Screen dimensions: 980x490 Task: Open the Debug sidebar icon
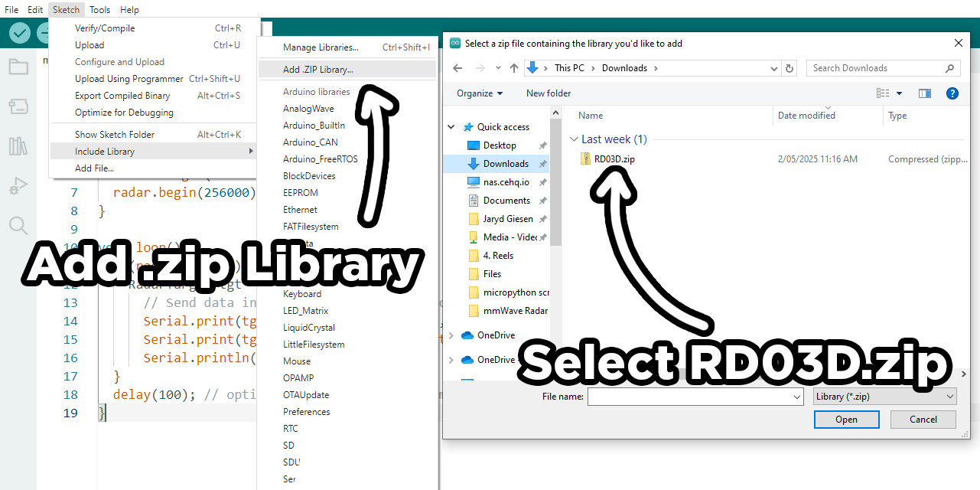[18, 186]
